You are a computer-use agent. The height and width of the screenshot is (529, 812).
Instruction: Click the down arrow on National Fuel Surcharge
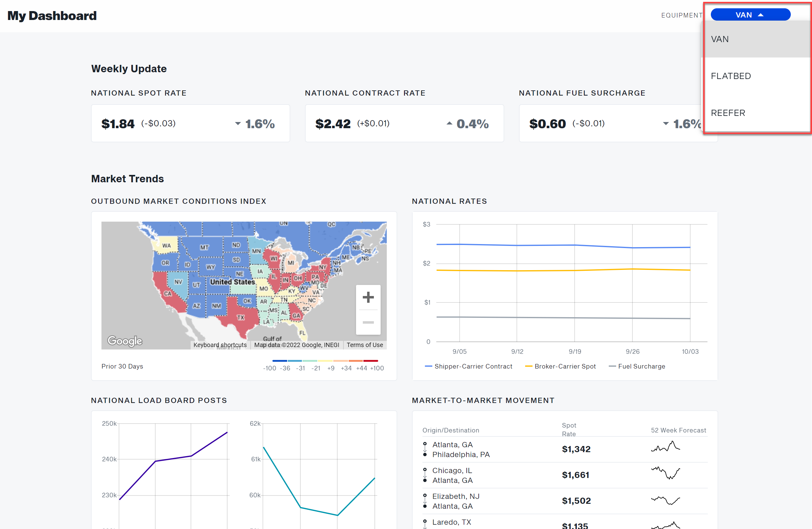665,123
